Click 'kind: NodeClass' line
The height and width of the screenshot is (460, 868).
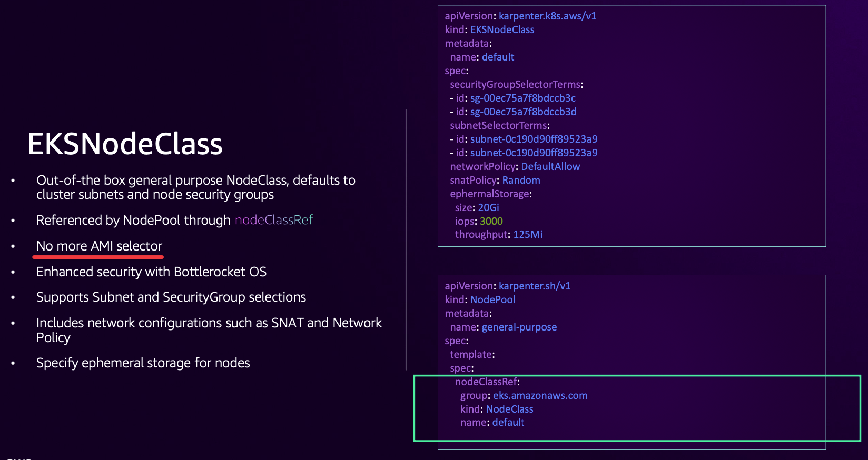click(x=497, y=409)
